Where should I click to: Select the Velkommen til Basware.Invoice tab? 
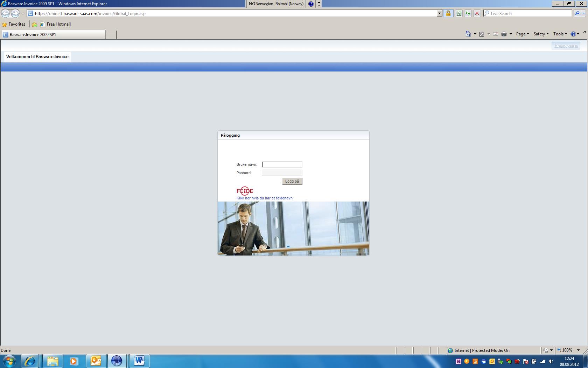tap(37, 57)
